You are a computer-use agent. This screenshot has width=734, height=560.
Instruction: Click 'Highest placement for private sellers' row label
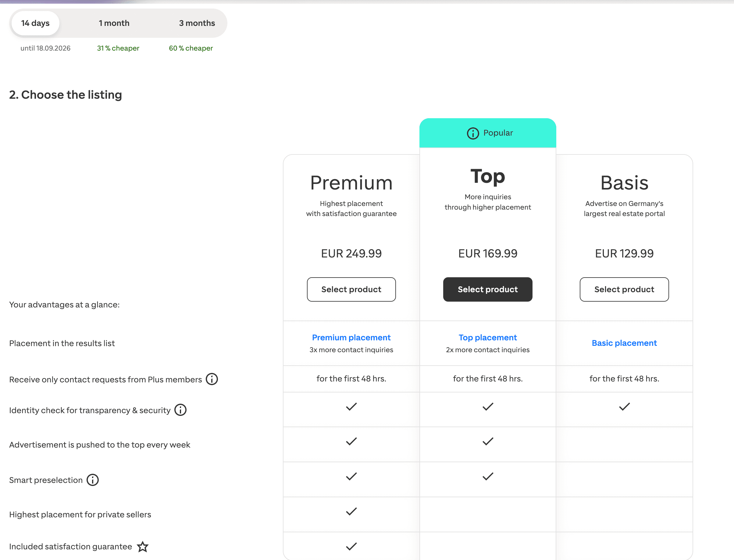80,514
